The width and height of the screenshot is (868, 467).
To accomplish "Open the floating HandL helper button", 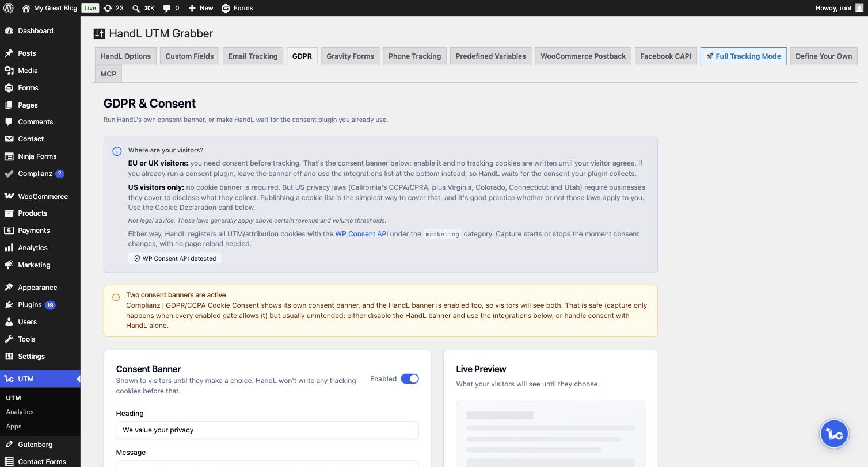I will [x=834, y=434].
